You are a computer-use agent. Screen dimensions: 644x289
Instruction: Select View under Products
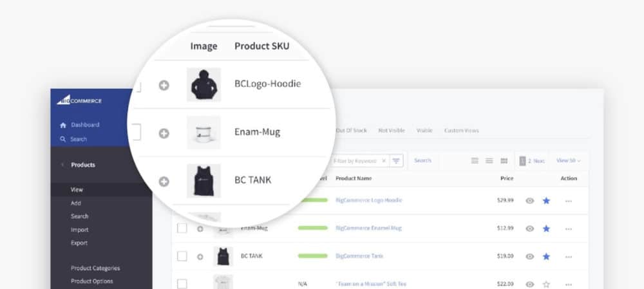[x=77, y=190]
